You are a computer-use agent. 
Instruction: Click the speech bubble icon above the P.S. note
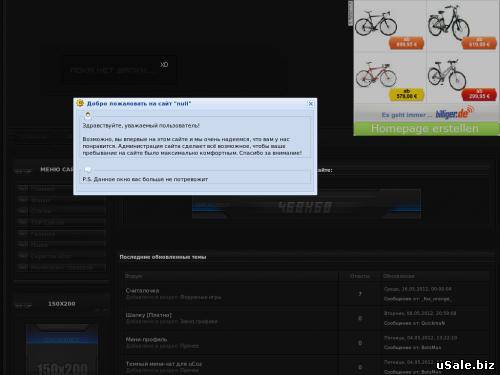(x=88, y=170)
